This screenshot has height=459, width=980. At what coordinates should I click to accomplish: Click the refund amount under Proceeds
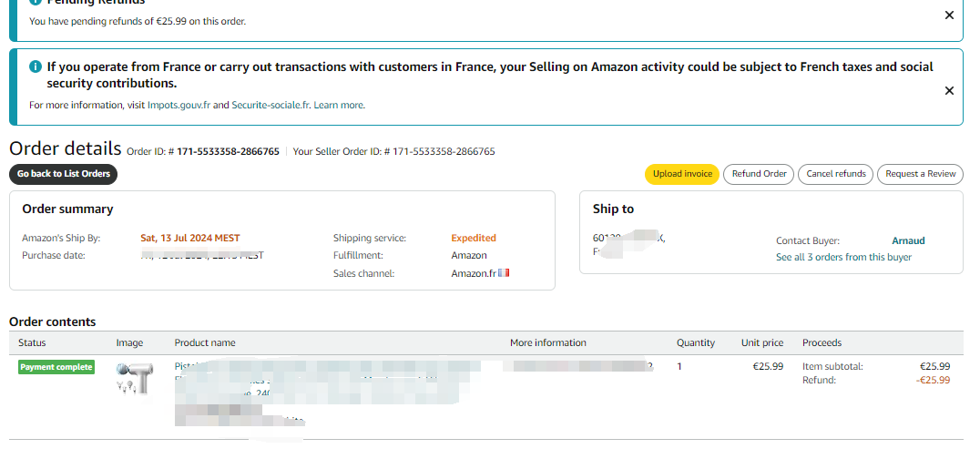pos(933,381)
